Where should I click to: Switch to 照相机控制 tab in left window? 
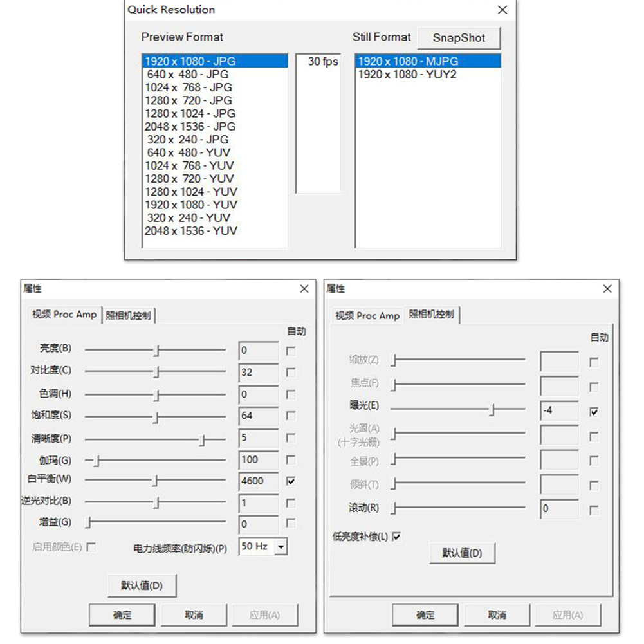click(129, 315)
